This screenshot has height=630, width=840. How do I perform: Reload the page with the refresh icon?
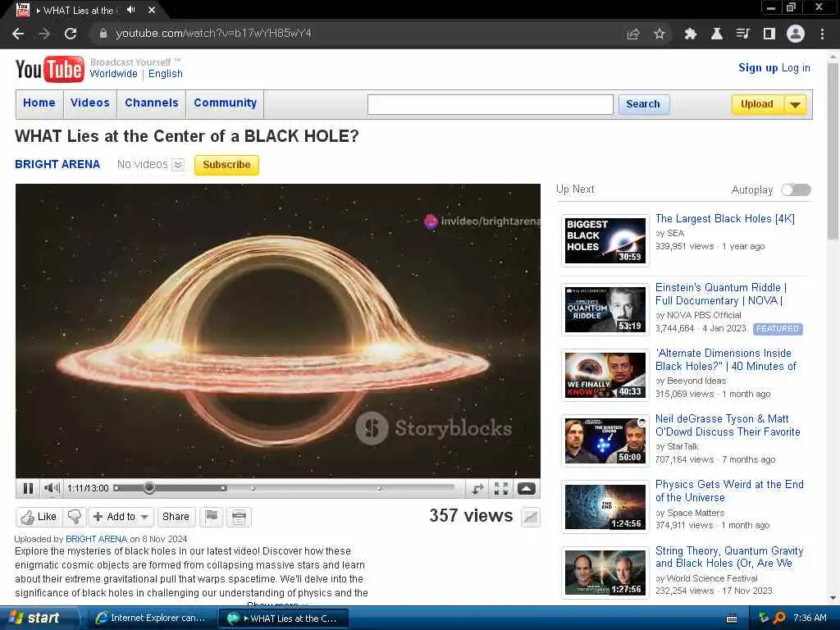pos(71,34)
